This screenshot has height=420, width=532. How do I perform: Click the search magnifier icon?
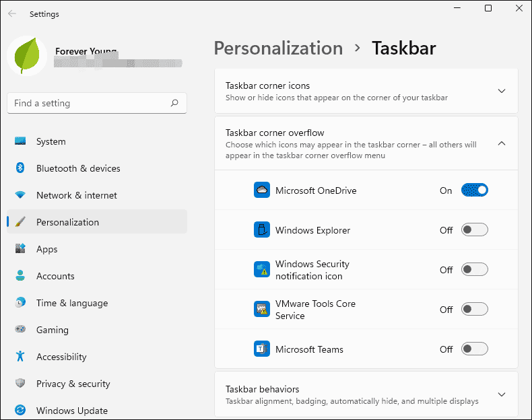pyautogui.click(x=174, y=103)
